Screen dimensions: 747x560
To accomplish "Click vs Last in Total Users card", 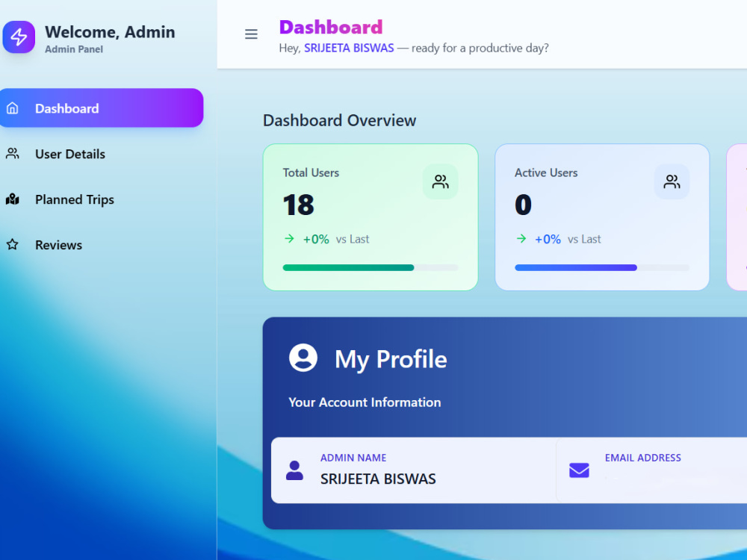I will click(352, 239).
